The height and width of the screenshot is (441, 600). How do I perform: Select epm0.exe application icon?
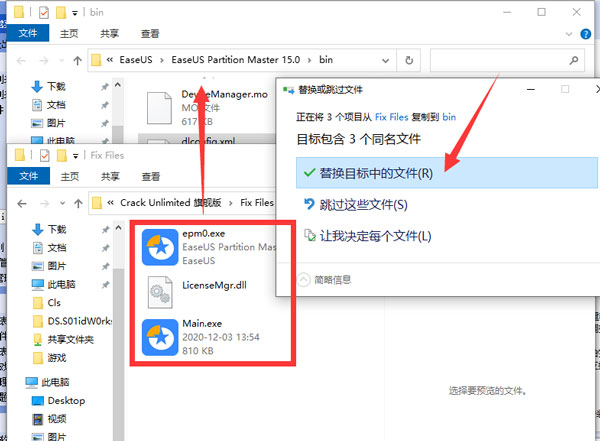coord(160,247)
